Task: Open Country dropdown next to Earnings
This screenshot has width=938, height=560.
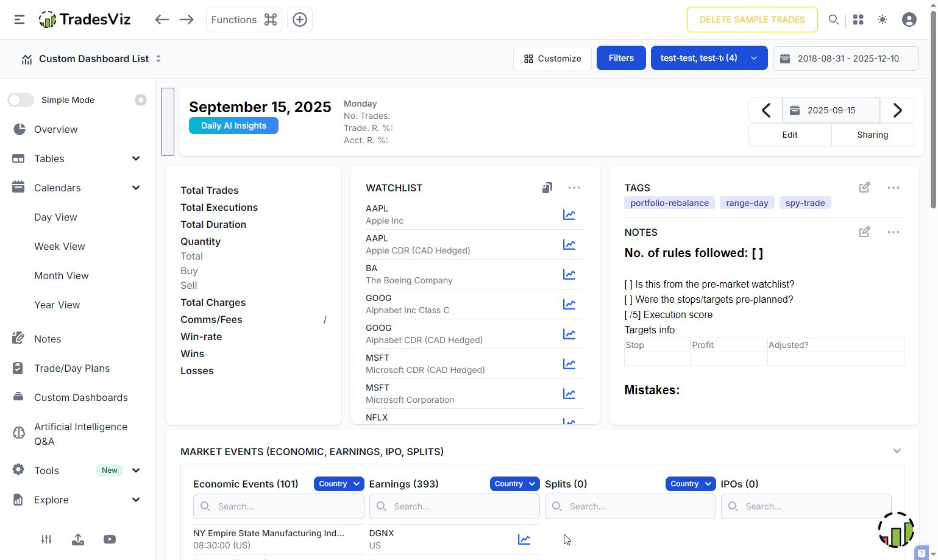Action: [515, 484]
